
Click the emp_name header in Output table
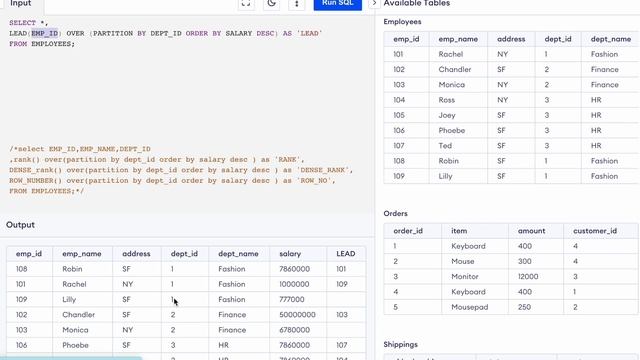click(x=82, y=253)
